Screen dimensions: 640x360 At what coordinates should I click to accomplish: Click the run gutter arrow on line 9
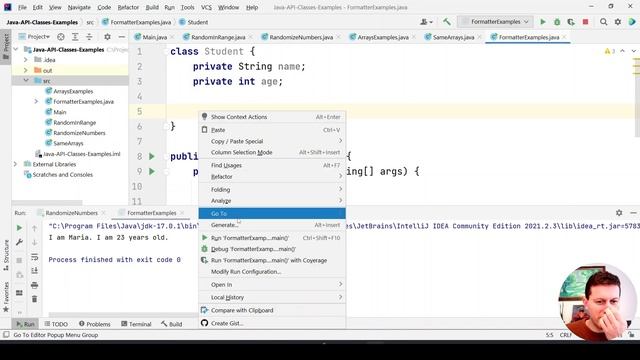(x=152, y=171)
